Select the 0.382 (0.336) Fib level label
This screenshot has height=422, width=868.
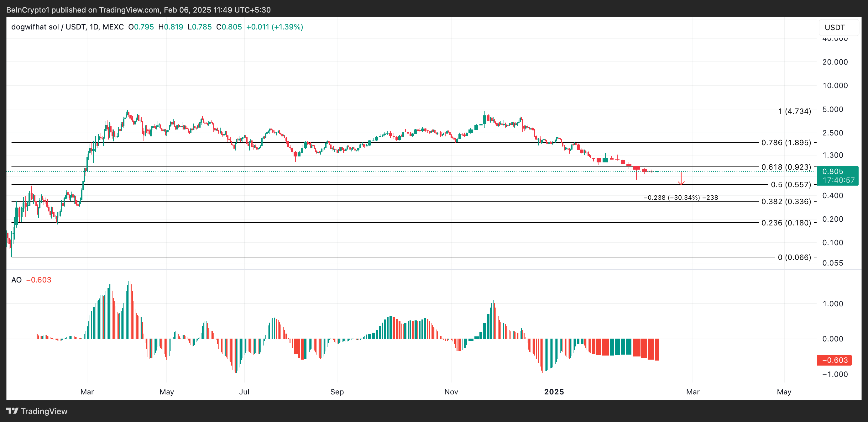[x=786, y=202]
